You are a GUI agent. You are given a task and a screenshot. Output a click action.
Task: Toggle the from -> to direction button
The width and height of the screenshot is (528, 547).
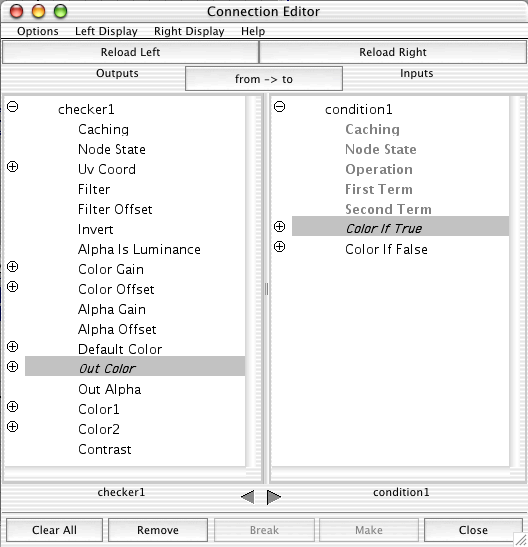point(264,79)
